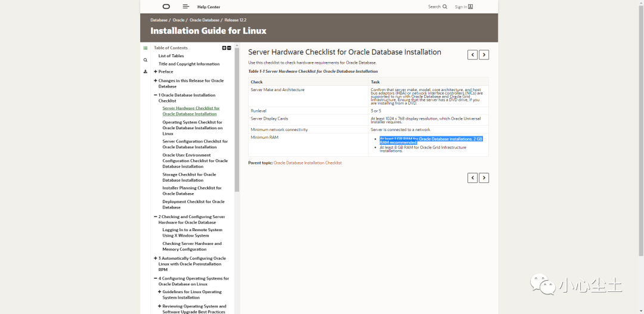Screen dimensions: 644x314
Task: Open Server Configuration Checklist entry
Action: pos(195,144)
